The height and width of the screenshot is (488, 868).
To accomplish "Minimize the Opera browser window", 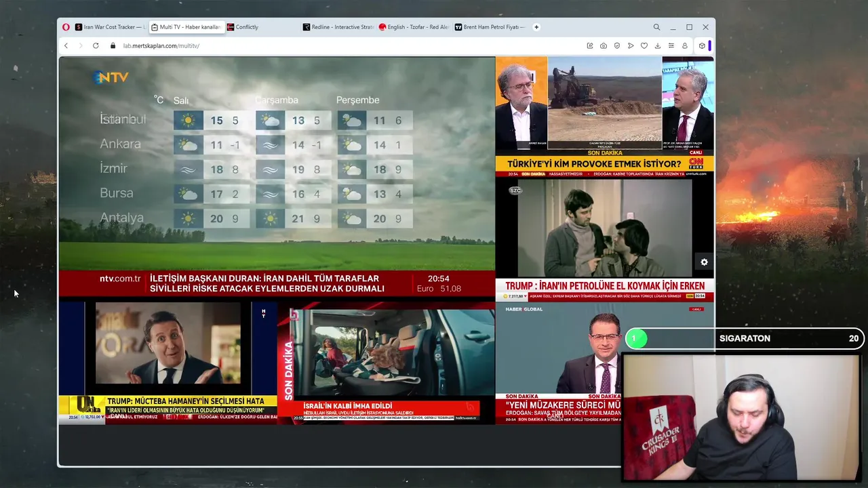I will (x=673, y=27).
